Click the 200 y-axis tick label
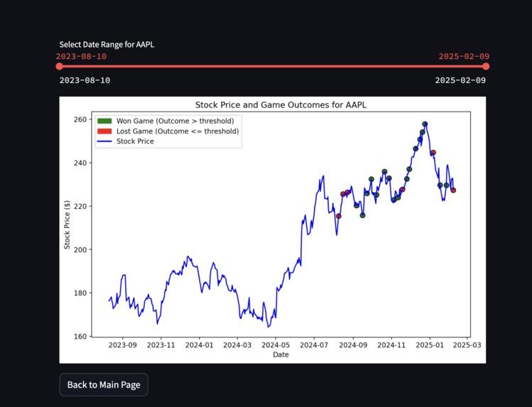This screenshot has height=407, width=532. pyautogui.click(x=80, y=249)
